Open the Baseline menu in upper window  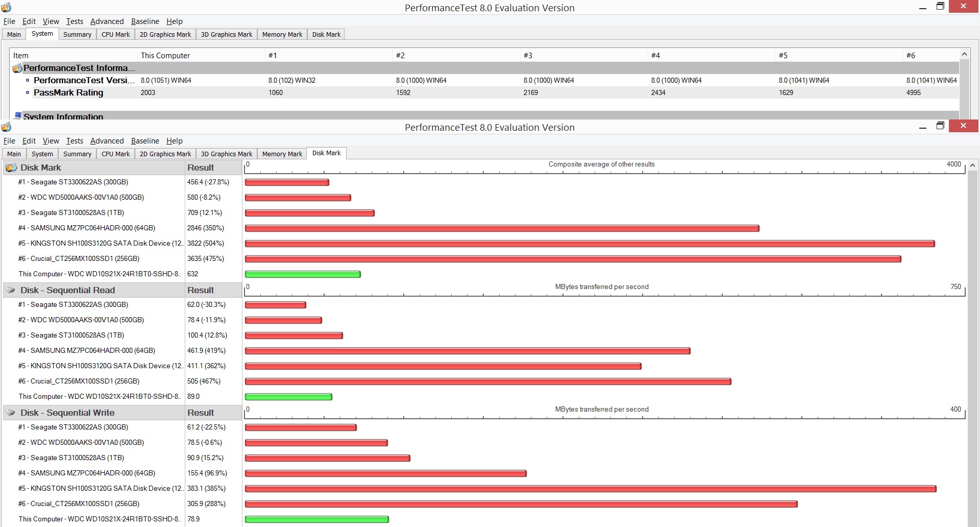(x=145, y=21)
